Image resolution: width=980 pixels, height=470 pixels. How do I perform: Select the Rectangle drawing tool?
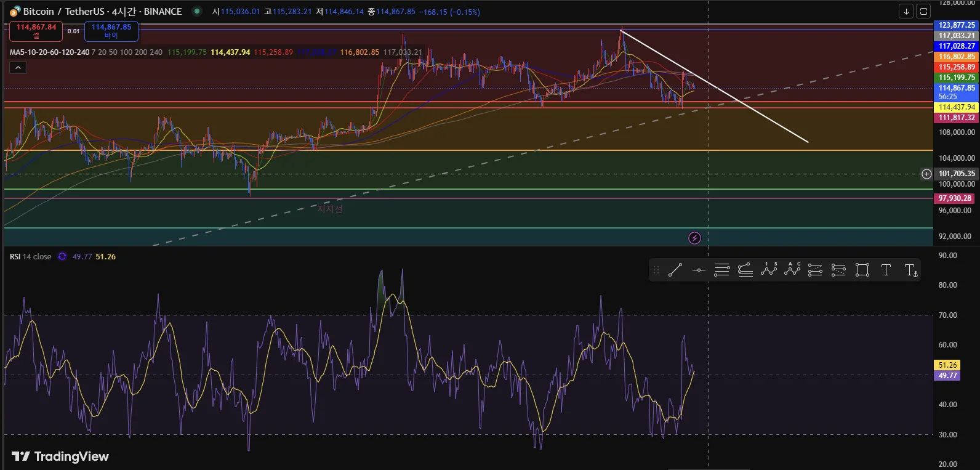point(862,270)
